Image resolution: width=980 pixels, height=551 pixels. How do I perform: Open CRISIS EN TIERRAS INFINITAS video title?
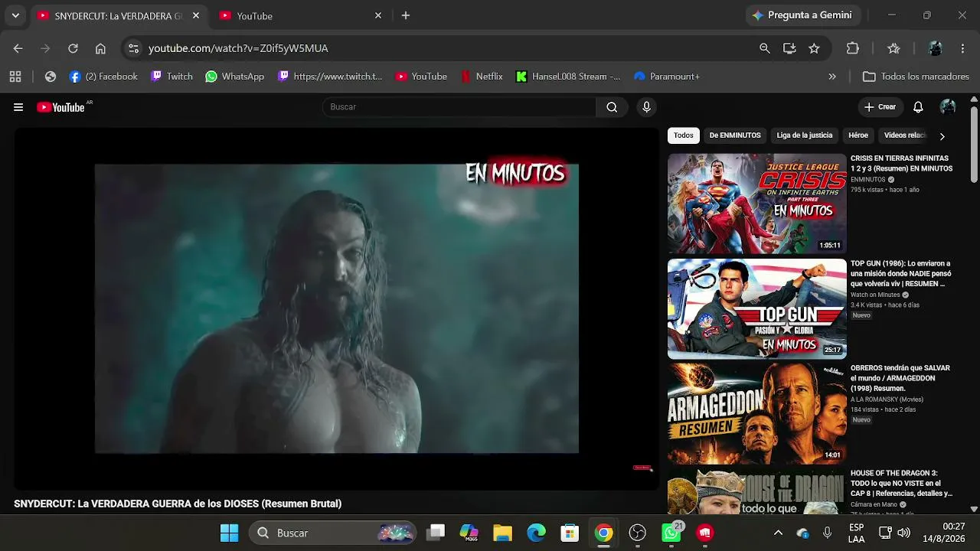click(x=902, y=163)
